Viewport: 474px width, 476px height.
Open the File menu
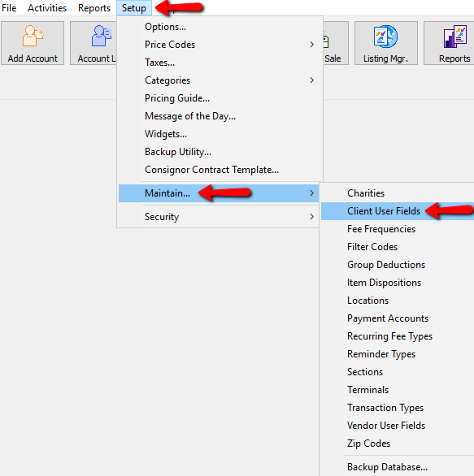(9, 8)
